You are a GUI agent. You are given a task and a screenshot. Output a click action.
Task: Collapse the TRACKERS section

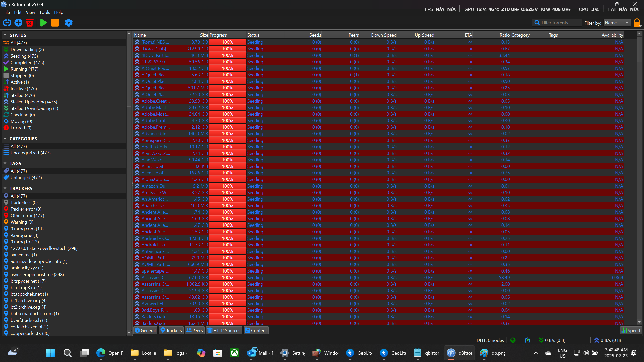pyautogui.click(x=5, y=188)
